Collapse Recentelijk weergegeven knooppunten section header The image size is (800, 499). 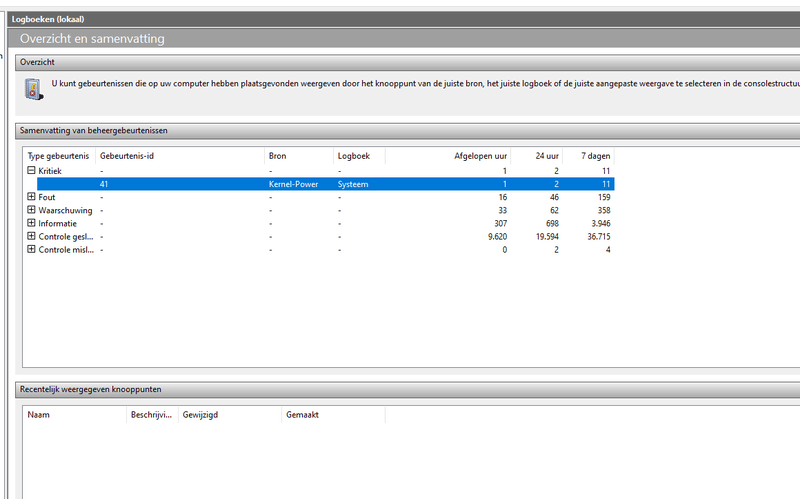408,389
